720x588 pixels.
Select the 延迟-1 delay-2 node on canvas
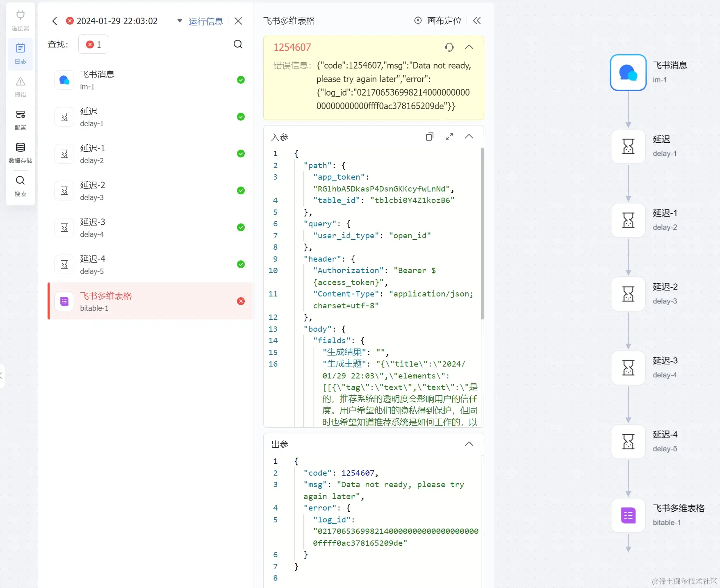(x=628, y=220)
